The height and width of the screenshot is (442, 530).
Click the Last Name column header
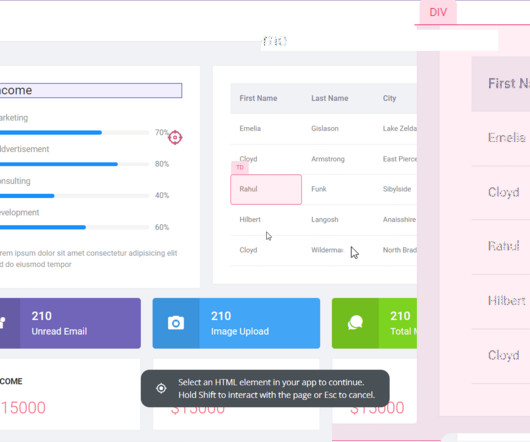click(x=330, y=98)
